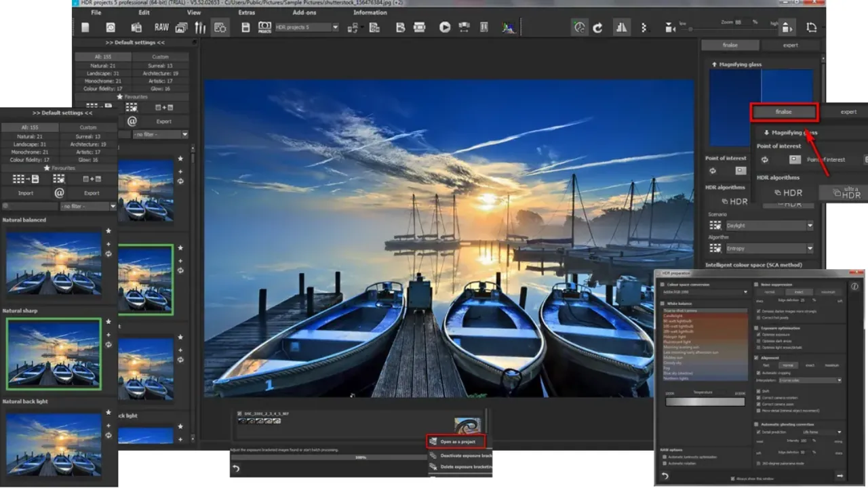This screenshot has width=868, height=488.
Task: Click the floppy disk save icon in toolbar
Action: (245, 28)
